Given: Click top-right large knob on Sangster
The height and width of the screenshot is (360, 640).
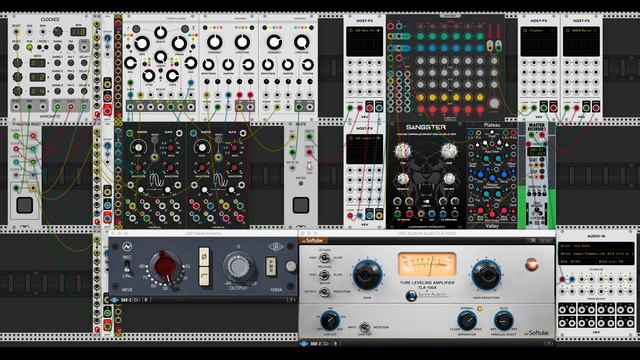Looking at the screenshot, I should (449, 151).
